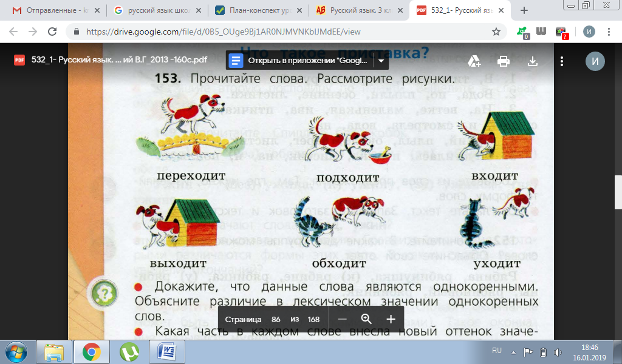Bookmark this page with the star icon

click(496, 32)
